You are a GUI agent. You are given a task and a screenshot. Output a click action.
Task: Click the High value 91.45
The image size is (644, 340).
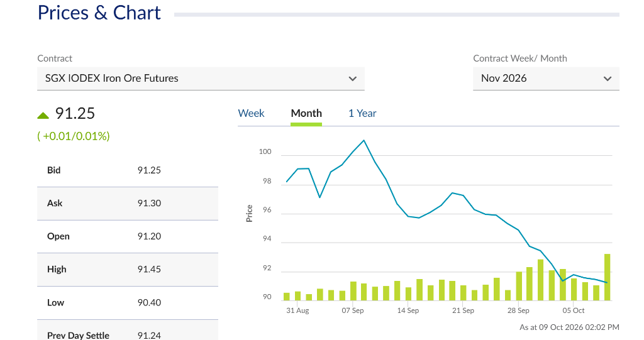pyautogui.click(x=149, y=270)
